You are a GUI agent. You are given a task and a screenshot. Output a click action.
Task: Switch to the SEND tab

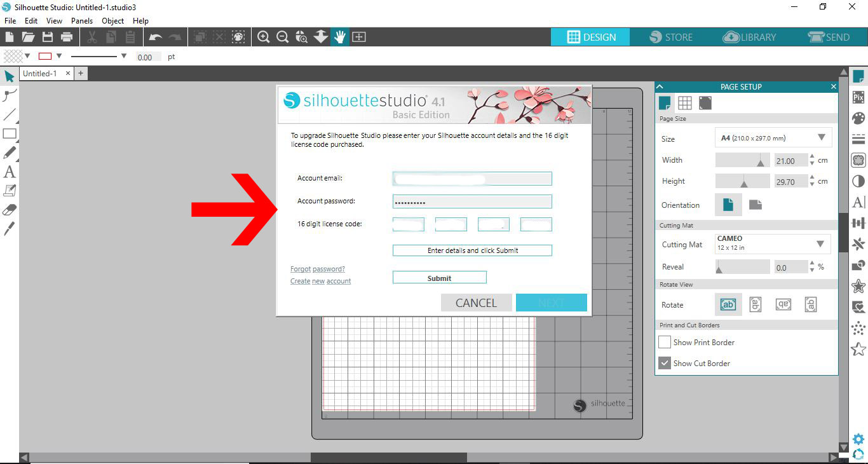click(829, 37)
